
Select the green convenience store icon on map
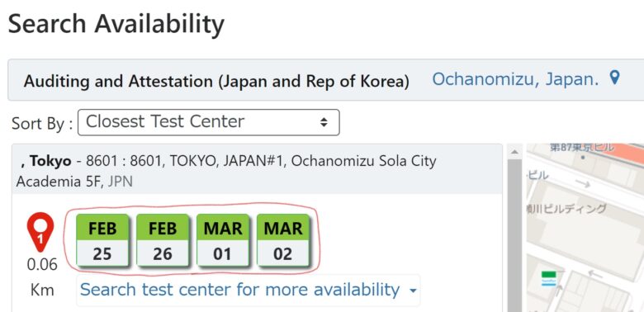tap(549, 278)
